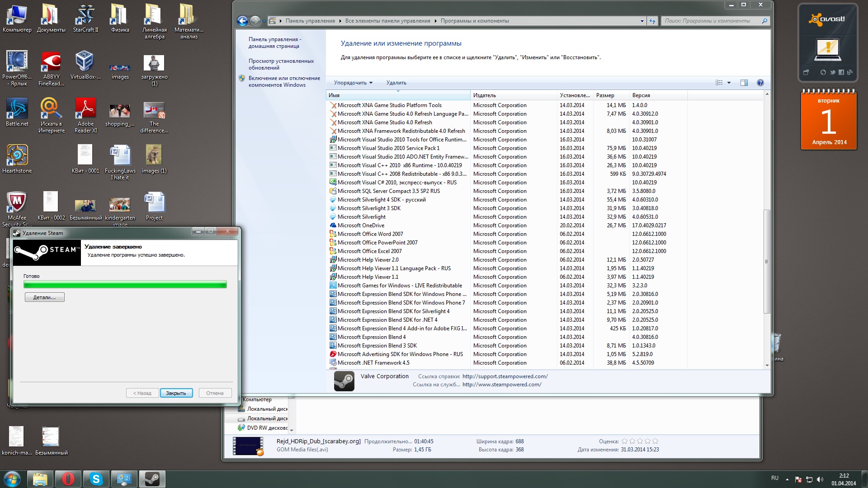Open Skype from the taskbar

[96, 479]
